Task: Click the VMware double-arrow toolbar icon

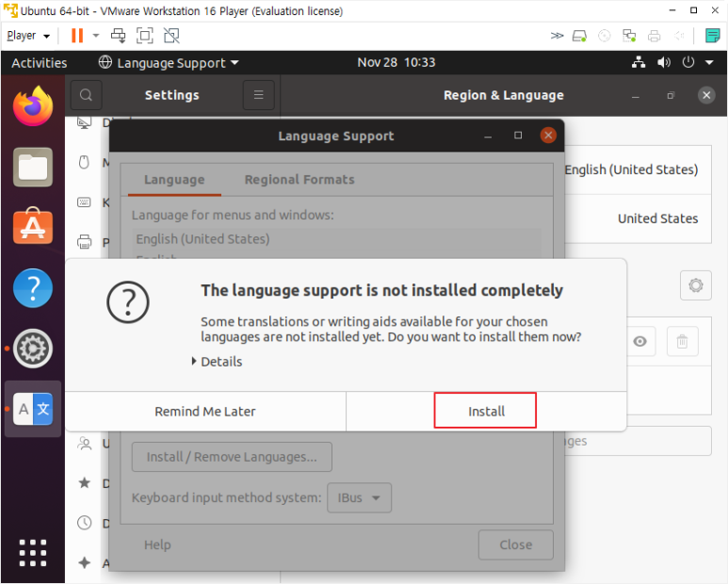Action: click(x=557, y=36)
